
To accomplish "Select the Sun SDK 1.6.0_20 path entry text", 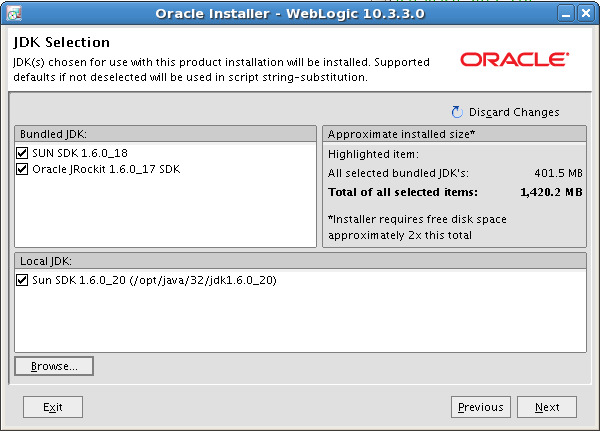I will coord(154,280).
